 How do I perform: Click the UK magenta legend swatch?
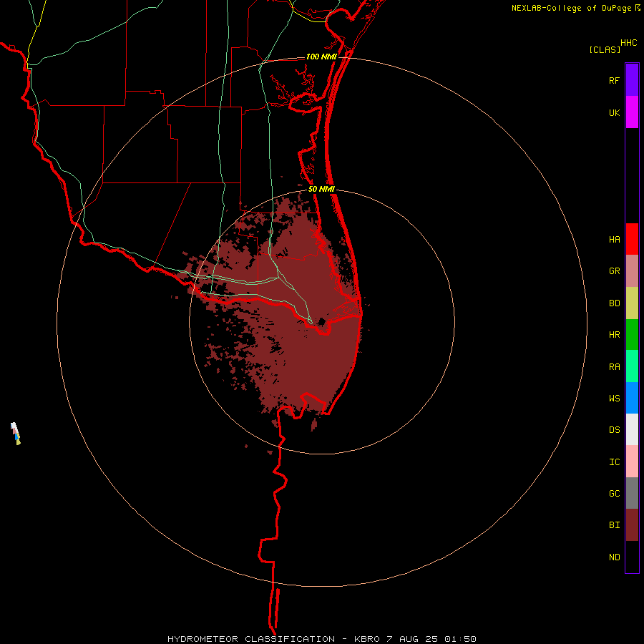point(632,112)
